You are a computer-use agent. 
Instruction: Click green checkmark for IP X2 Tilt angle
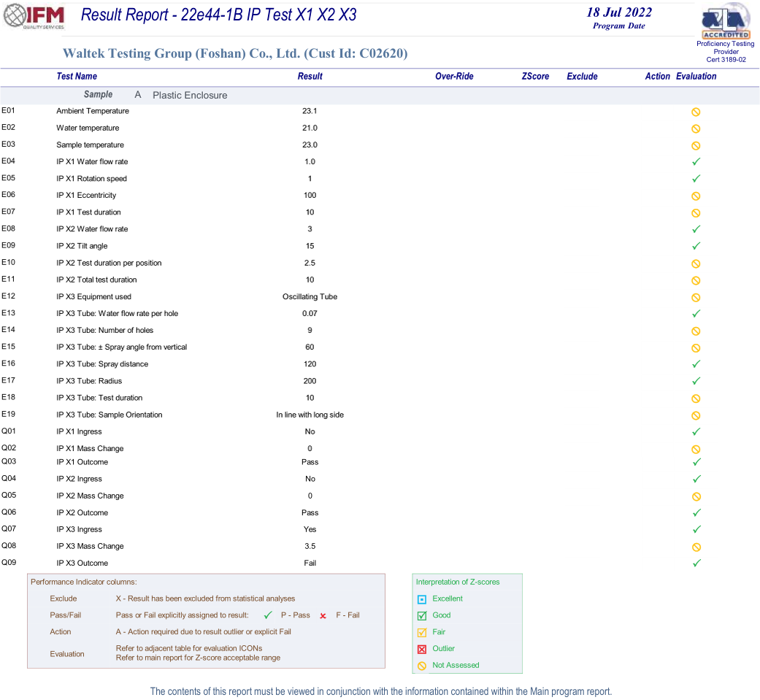tap(696, 246)
